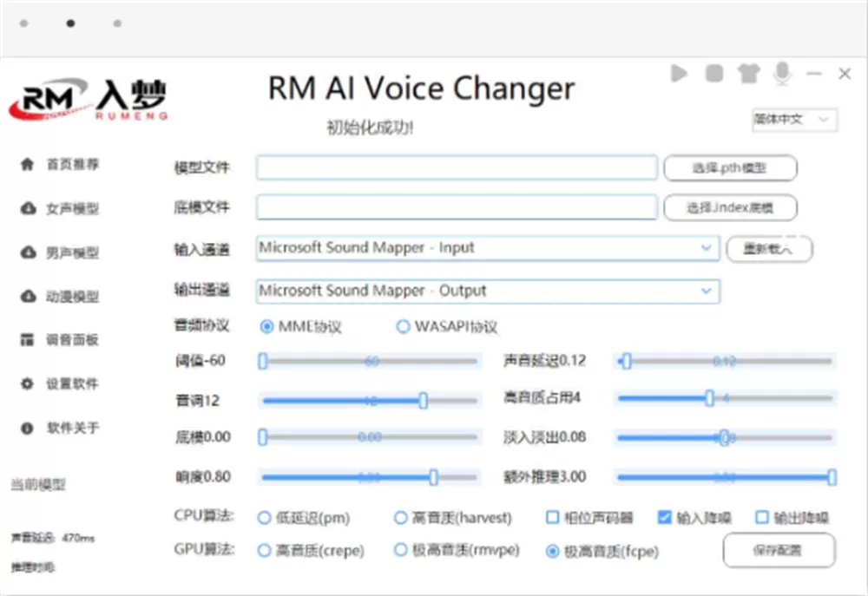The image size is (868, 596).
Task: Click the 阈值-60 slider handle
Action: click(x=263, y=362)
